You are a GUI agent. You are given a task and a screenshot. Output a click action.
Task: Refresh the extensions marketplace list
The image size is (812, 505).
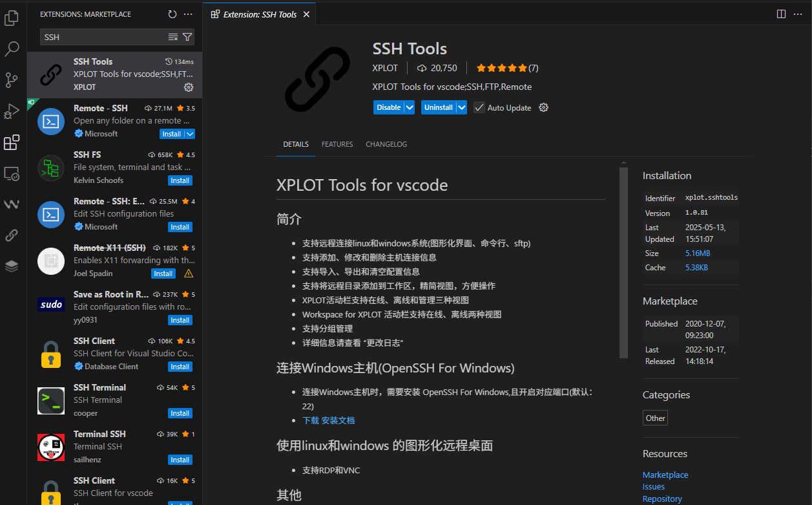[x=172, y=14]
